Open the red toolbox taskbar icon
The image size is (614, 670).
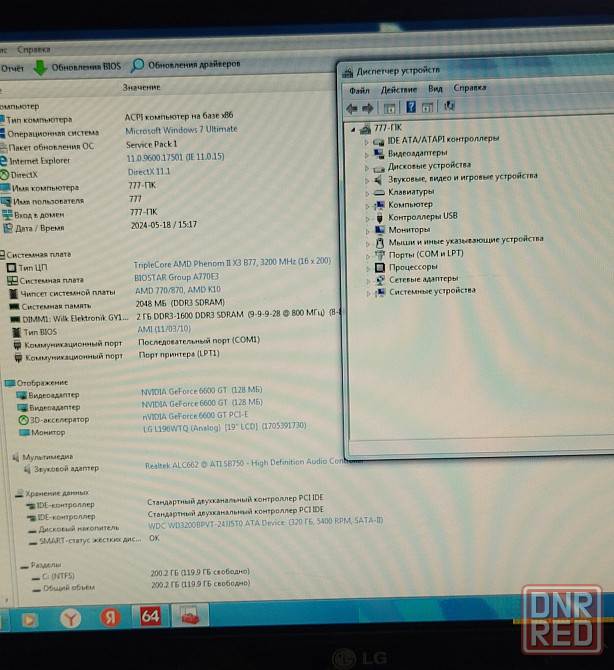190,616
